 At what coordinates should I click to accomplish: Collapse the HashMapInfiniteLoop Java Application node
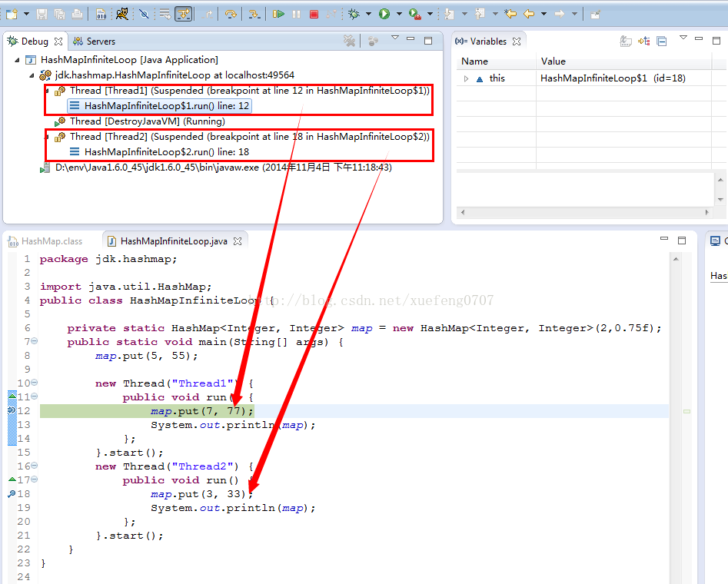click(17, 60)
